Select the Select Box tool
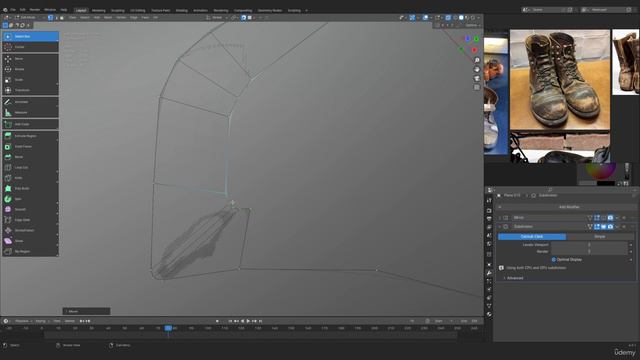This screenshot has width=640, height=360. (x=30, y=36)
